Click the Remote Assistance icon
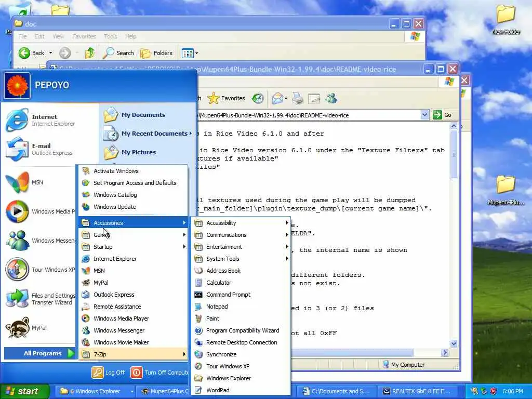 [86, 307]
